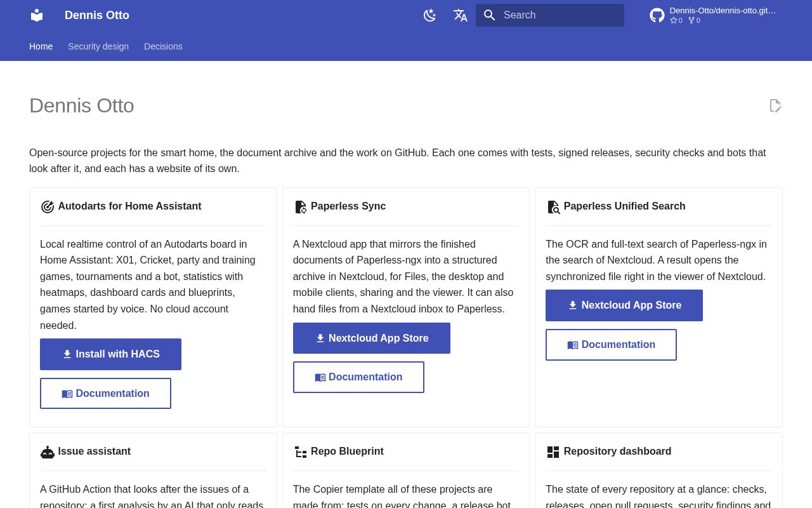Click the Autodarts for Home Assistant heading

(129, 206)
